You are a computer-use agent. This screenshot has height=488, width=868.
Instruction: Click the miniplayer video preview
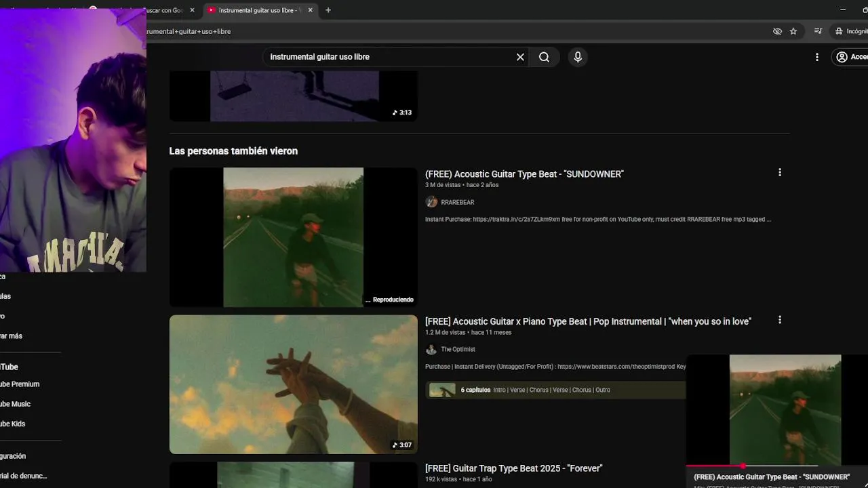coord(777,410)
